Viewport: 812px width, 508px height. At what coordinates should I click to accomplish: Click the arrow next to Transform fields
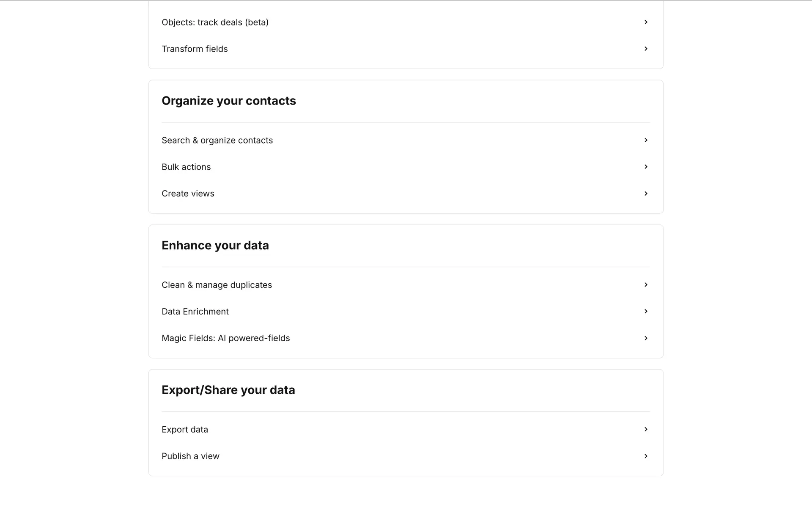646,49
